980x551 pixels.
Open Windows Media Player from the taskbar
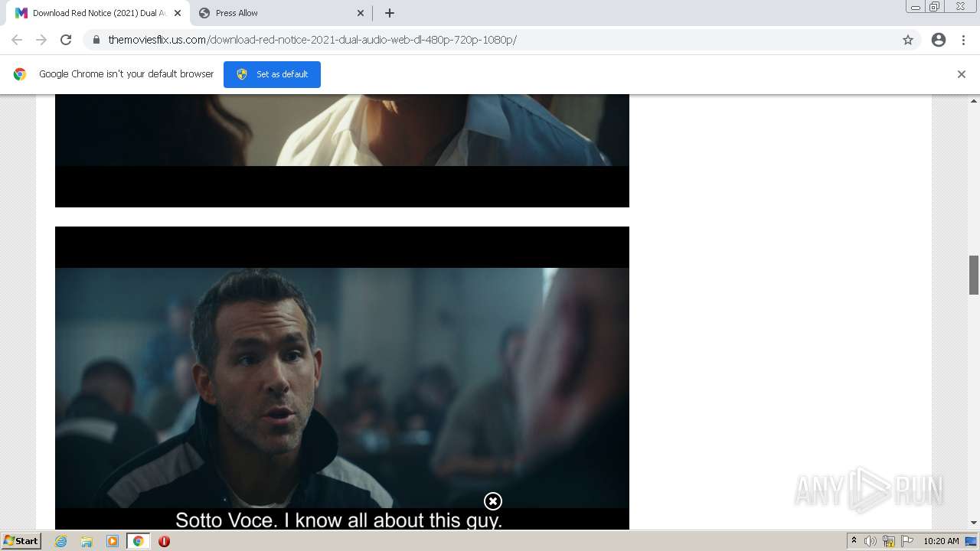[x=113, y=541]
